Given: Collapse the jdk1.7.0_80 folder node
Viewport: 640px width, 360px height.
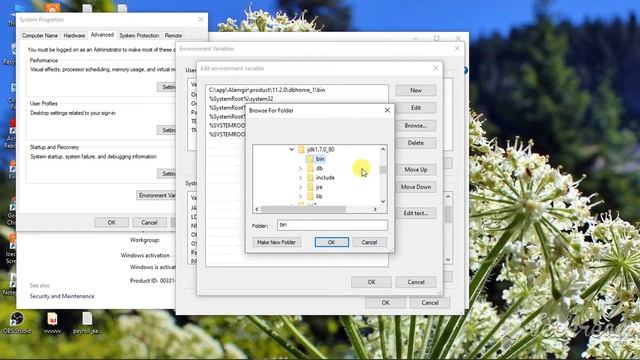Looking at the screenshot, I should [291, 149].
